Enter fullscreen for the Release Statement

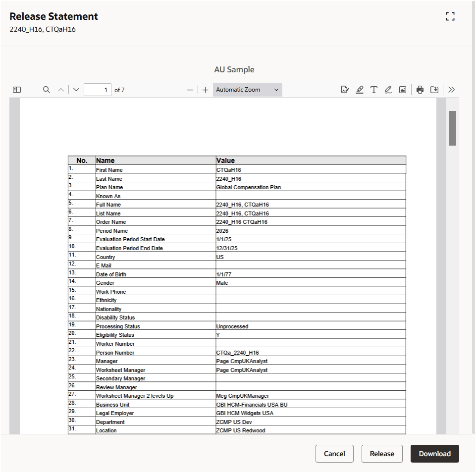click(450, 16)
